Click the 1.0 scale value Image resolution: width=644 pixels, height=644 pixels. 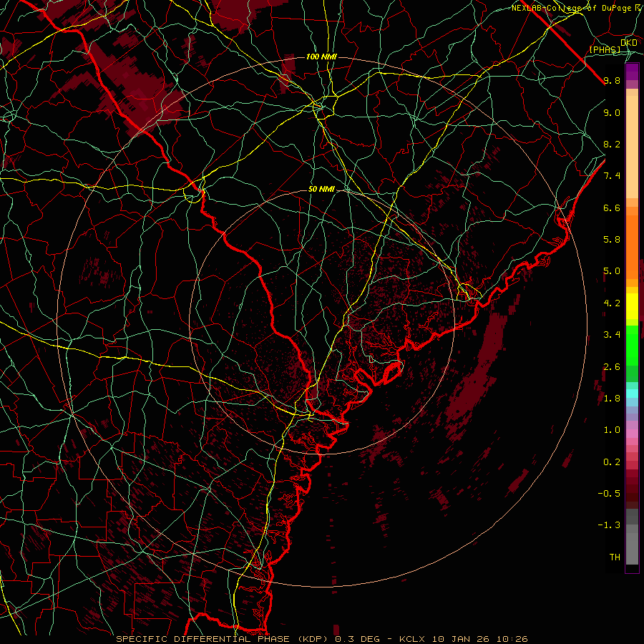[x=612, y=430]
